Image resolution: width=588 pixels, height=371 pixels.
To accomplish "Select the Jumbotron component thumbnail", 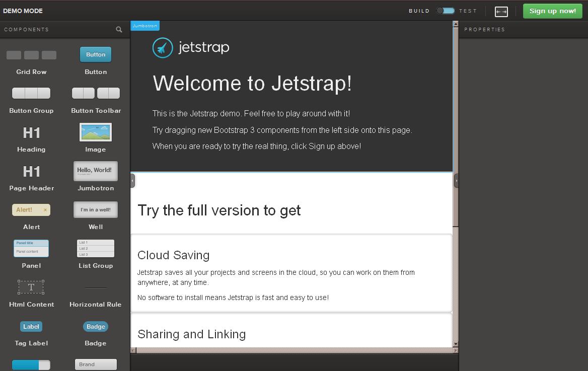I will 96,171.
